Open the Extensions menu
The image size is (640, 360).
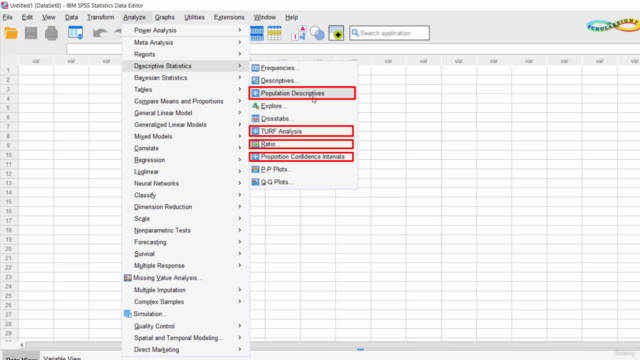coord(229,17)
